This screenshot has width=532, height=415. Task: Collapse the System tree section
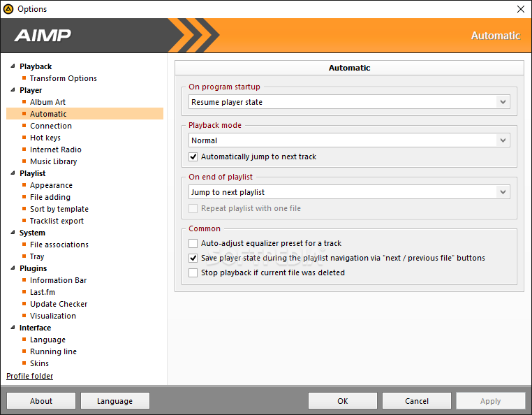13,232
